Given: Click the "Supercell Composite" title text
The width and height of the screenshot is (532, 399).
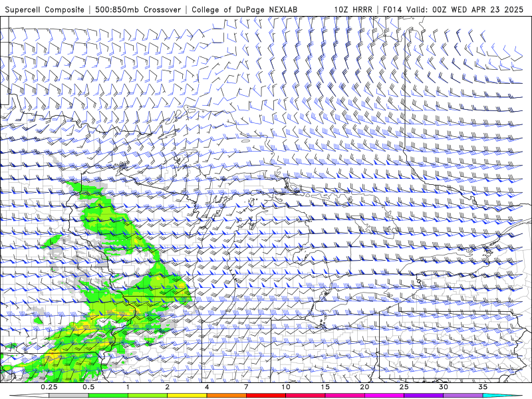Looking at the screenshot, I should (x=45, y=10).
